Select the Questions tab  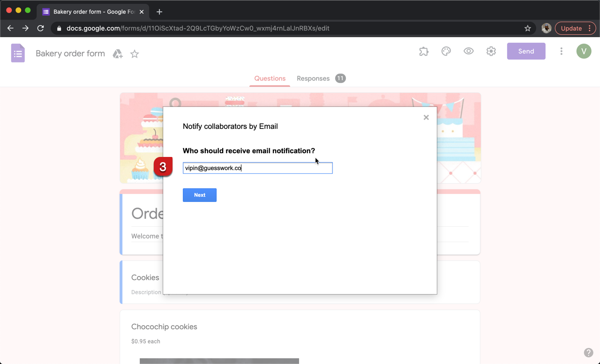270,78
